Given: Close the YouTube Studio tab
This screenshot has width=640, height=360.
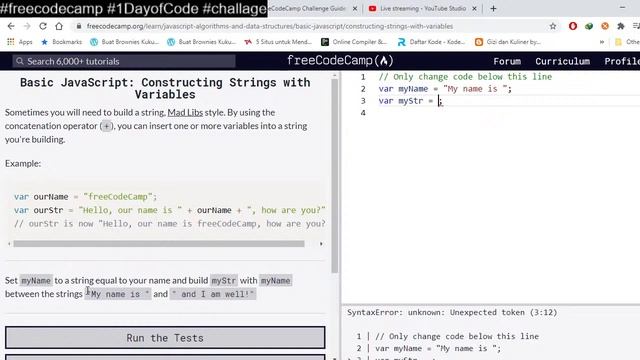Looking at the screenshot, I should (x=474, y=8).
